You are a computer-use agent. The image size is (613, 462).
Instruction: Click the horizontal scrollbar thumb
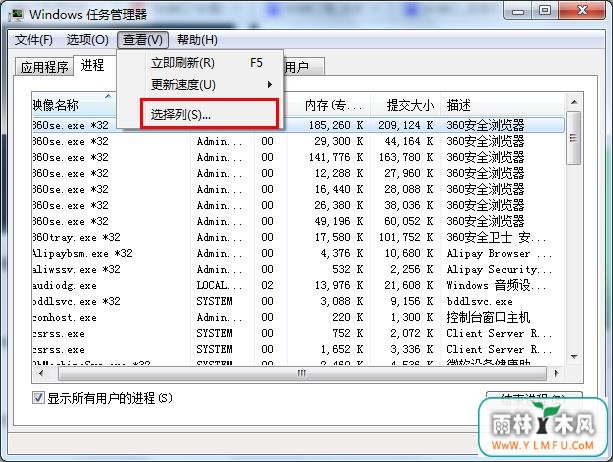[x=302, y=374]
